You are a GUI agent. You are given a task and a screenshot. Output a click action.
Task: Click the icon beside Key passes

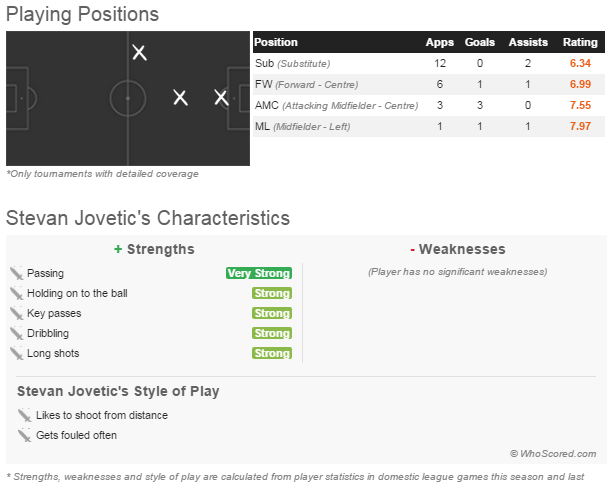[x=16, y=313]
